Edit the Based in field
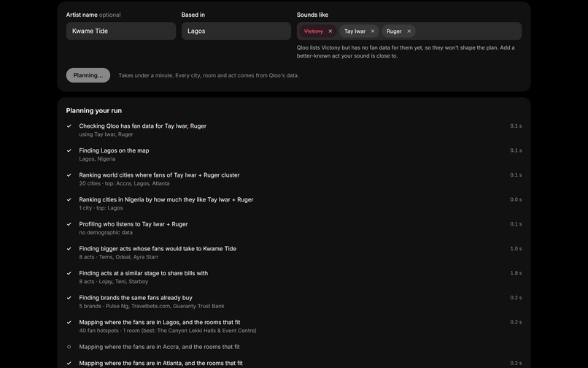 (x=236, y=31)
